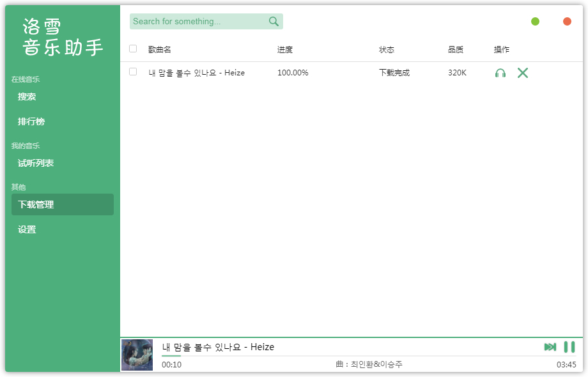Click the orange close dot

point(567,22)
